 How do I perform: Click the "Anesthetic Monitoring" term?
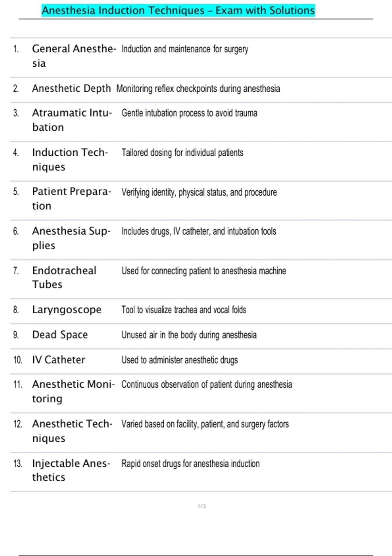(73, 391)
